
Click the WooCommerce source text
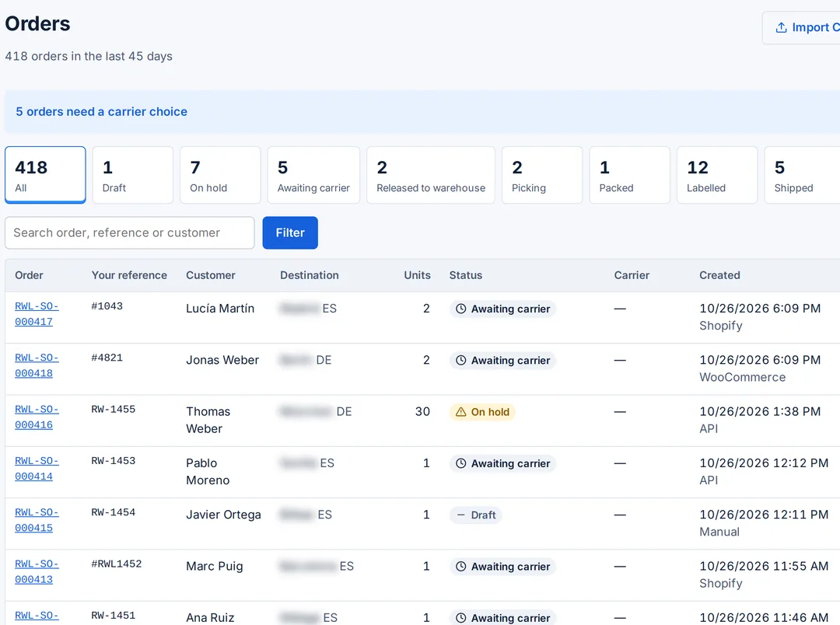click(743, 377)
